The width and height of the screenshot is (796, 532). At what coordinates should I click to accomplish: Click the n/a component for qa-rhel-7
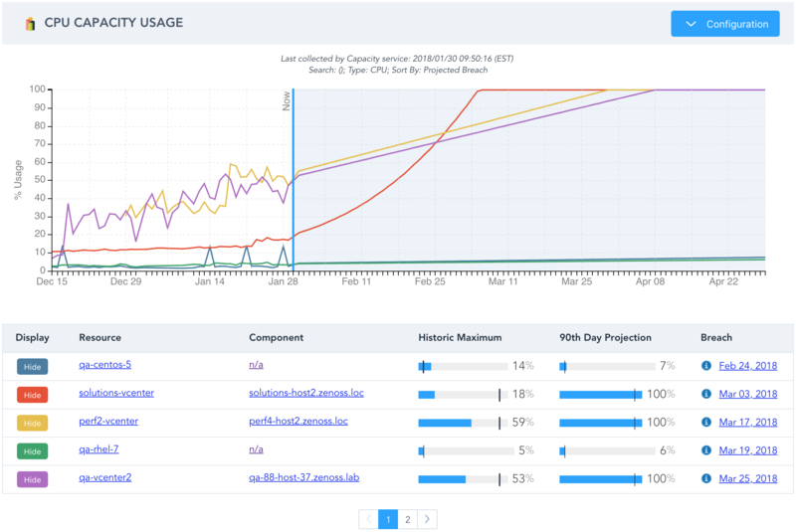[x=256, y=449]
